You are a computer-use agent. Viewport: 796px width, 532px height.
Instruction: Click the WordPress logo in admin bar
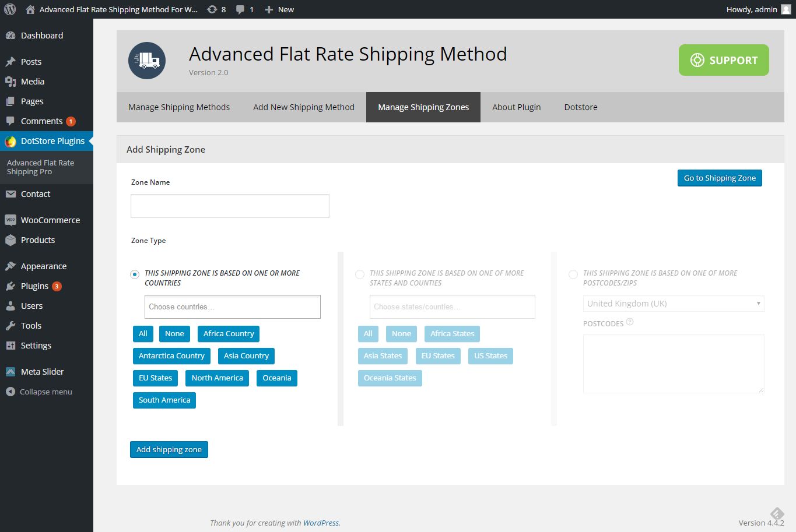9,9
